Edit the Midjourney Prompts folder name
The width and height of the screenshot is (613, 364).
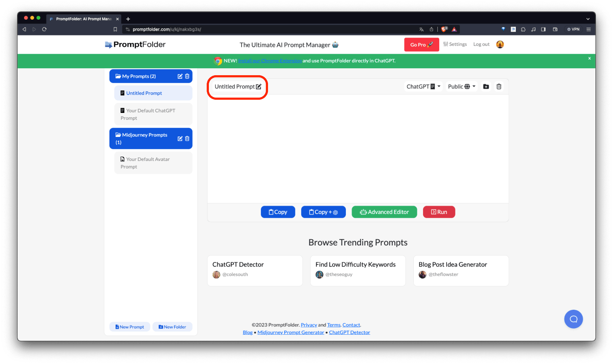click(x=180, y=139)
